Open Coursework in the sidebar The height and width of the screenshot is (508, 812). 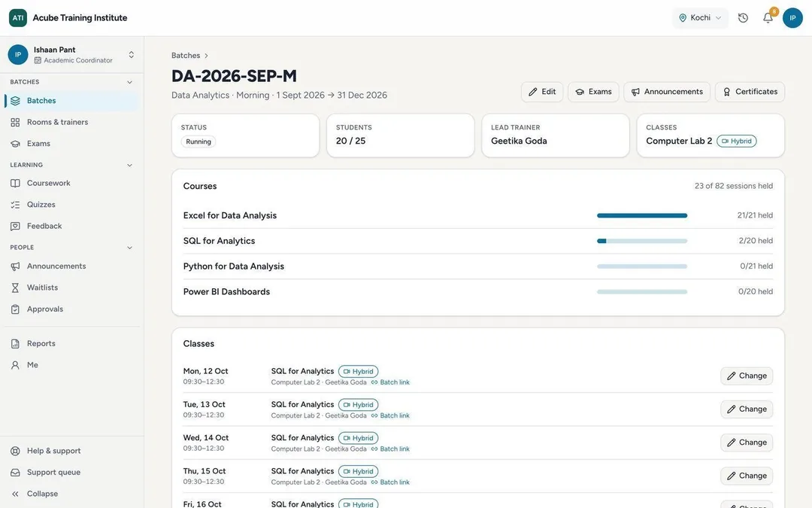tap(71, 183)
